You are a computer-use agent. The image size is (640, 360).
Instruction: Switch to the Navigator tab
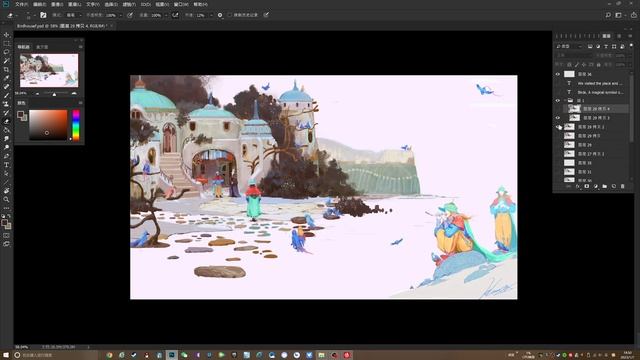(x=24, y=47)
